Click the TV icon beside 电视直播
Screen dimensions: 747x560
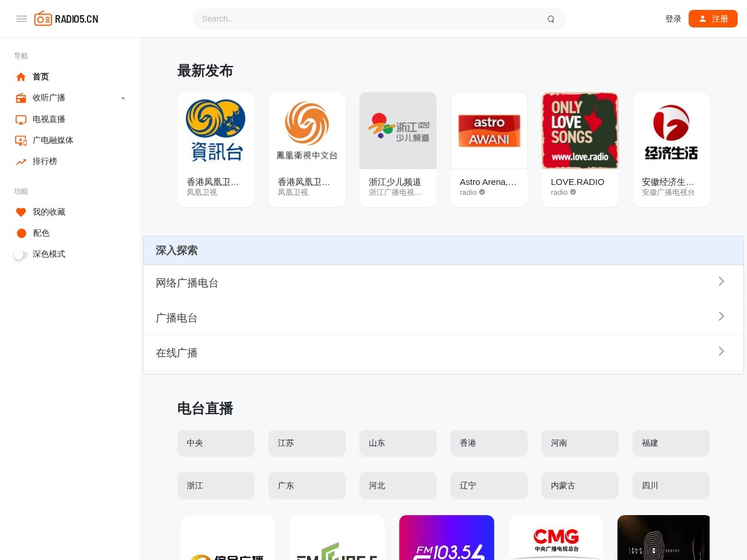tap(21, 120)
